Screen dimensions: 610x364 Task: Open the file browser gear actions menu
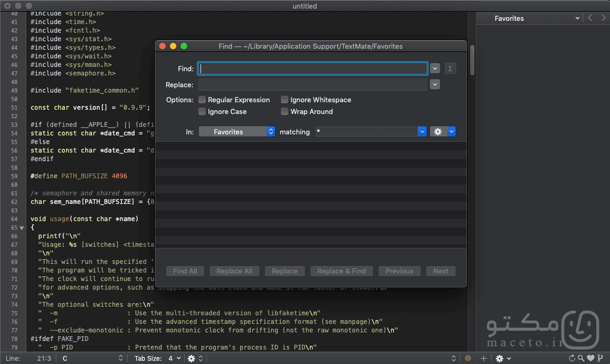point(503,358)
